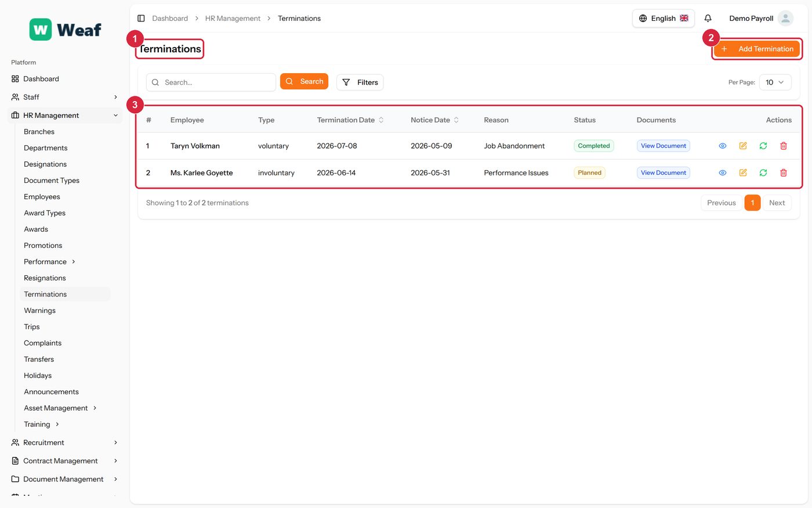Click the funnel icon on Filters
The image size is (812, 508).
pyautogui.click(x=346, y=82)
